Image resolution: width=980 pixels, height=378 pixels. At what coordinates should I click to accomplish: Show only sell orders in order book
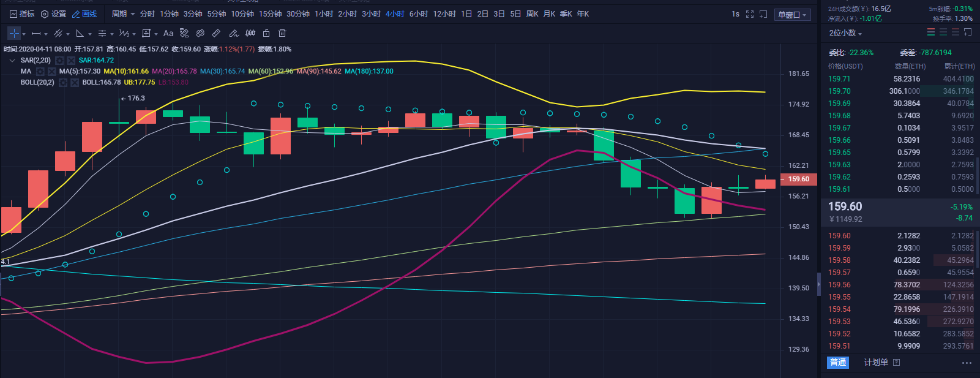coord(956,32)
